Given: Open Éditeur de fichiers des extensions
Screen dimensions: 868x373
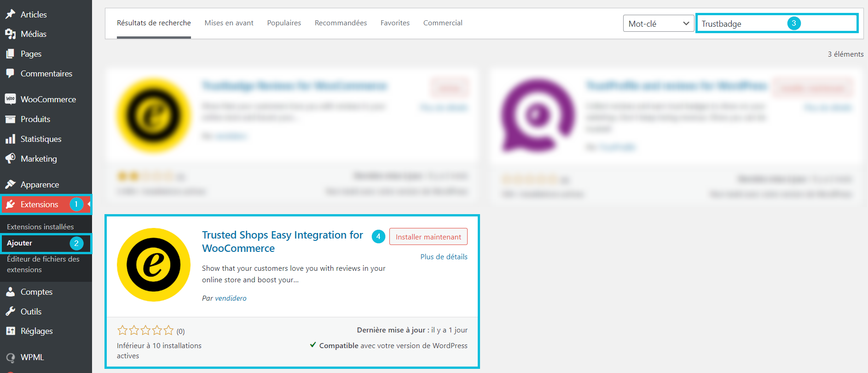Looking at the screenshot, I should point(43,264).
